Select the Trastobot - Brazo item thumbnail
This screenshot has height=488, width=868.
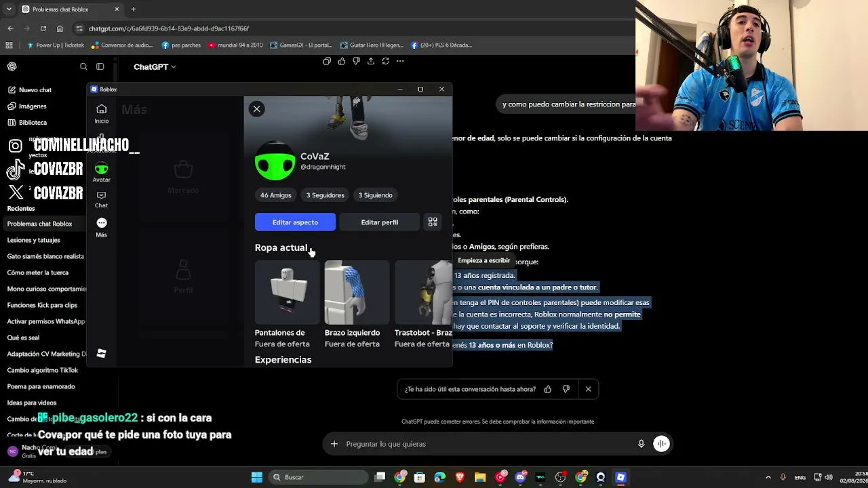423,293
